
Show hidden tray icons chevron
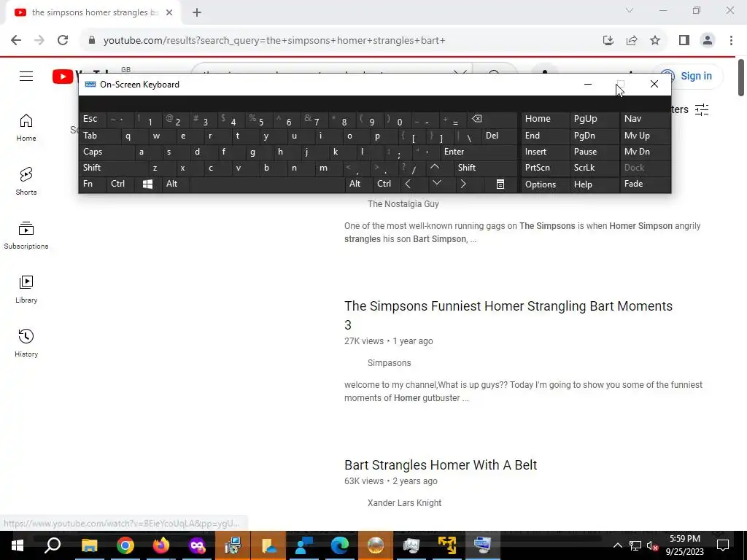point(617,545)
